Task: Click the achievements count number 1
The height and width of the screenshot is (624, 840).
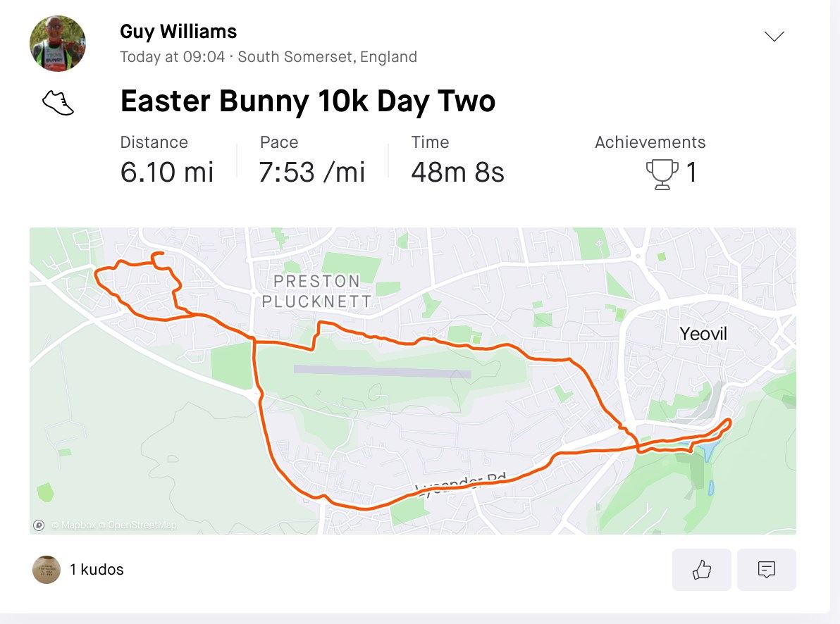Action: click(x=691, y=173)
